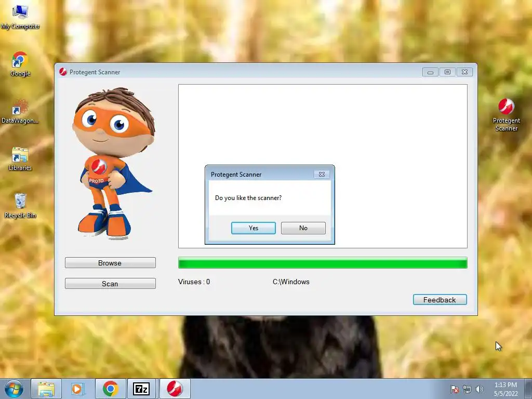Screen dimensions: 532x399
Task: Click the green scan progress bar
Action: [x=323, y=263]
